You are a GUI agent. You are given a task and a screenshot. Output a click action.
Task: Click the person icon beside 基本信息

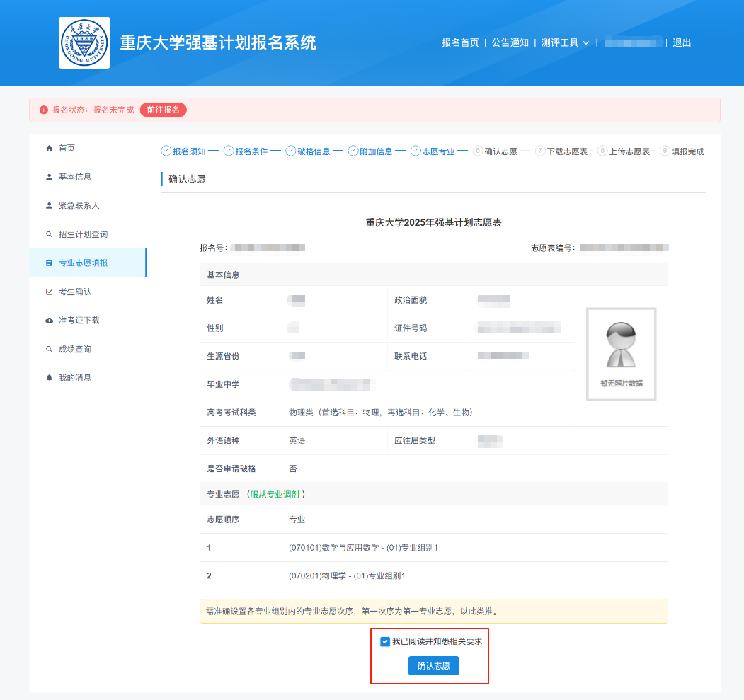[49, 177]
